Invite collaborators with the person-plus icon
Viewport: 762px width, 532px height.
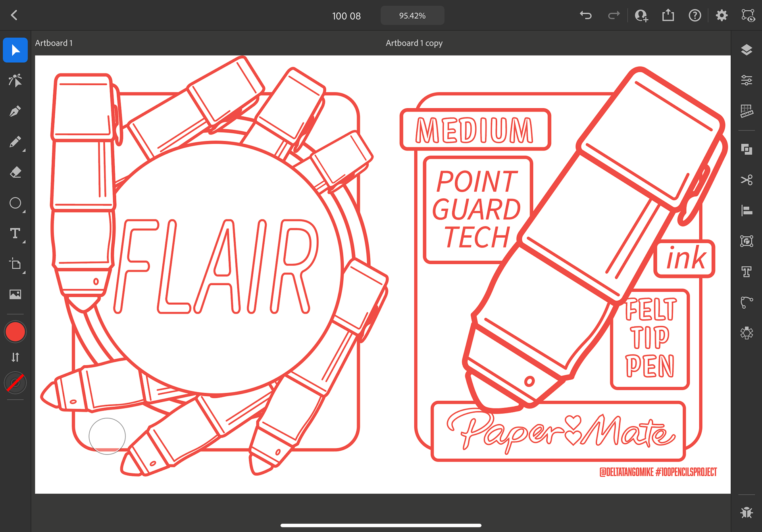pos(641,15)
